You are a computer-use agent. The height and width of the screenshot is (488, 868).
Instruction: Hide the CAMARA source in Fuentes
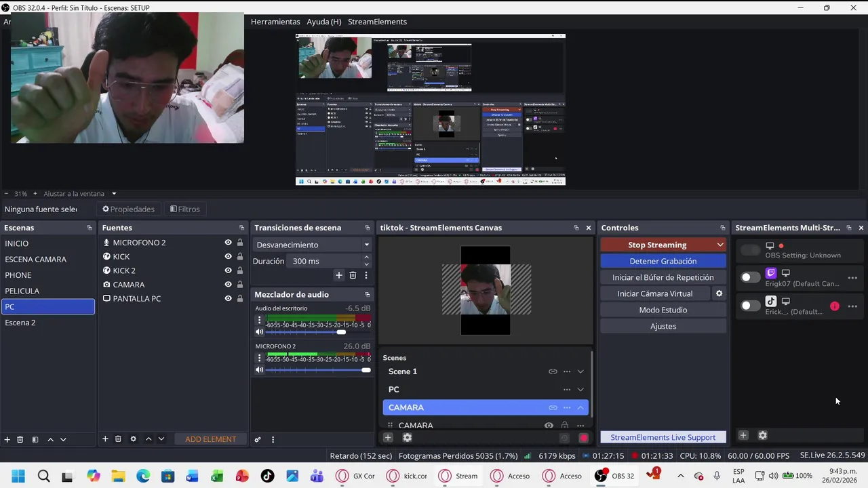pyautogui.click(x=229, y=285)
